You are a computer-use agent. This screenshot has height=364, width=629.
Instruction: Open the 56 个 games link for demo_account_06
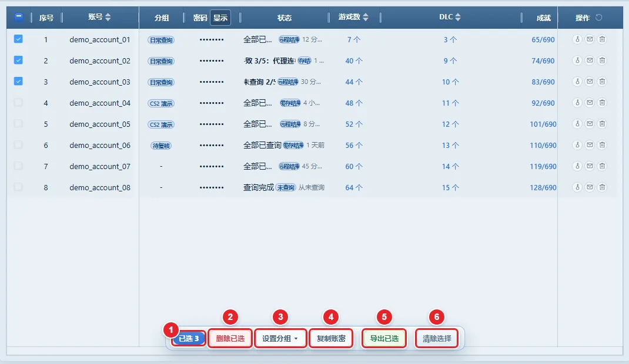354,146
